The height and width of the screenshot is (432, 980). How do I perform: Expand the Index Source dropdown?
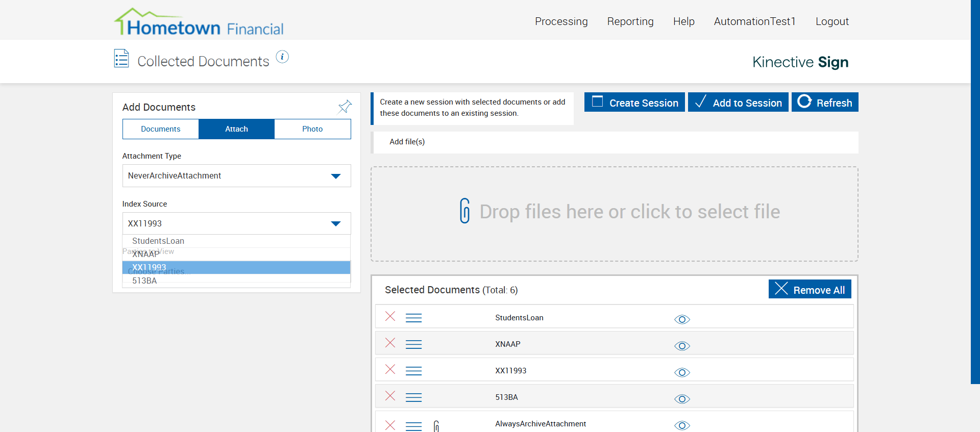236,224
